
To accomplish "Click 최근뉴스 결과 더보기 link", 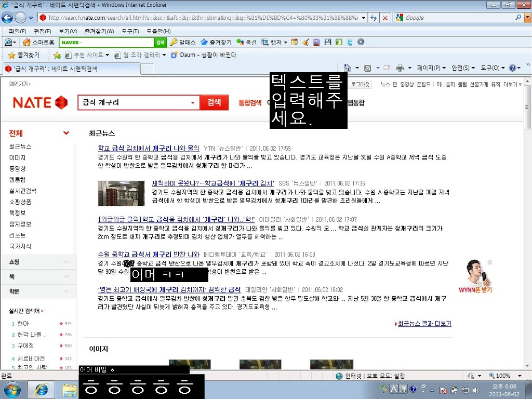I will (x=424, y=323).
